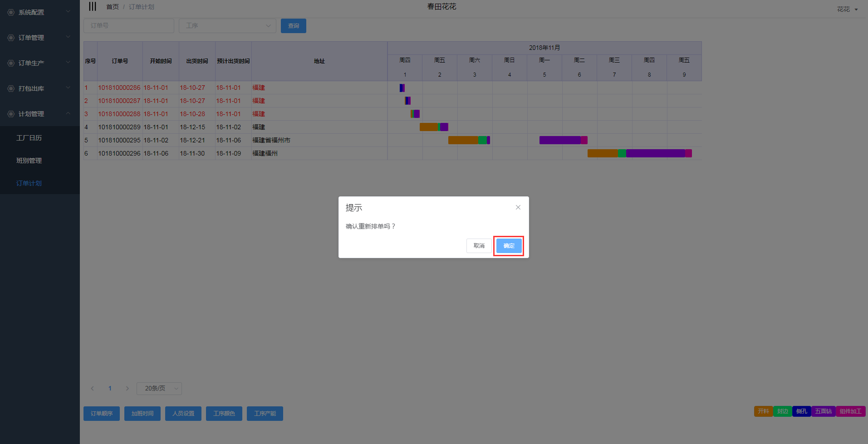Click the 订单号 search input field
This screenshot has height=444, width=868.
[129, 26]
